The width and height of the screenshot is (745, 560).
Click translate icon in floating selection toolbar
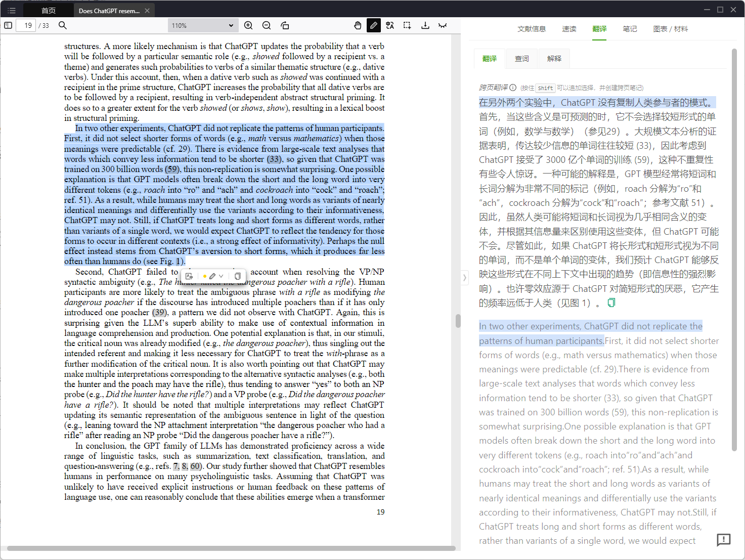tap(189, 276)
